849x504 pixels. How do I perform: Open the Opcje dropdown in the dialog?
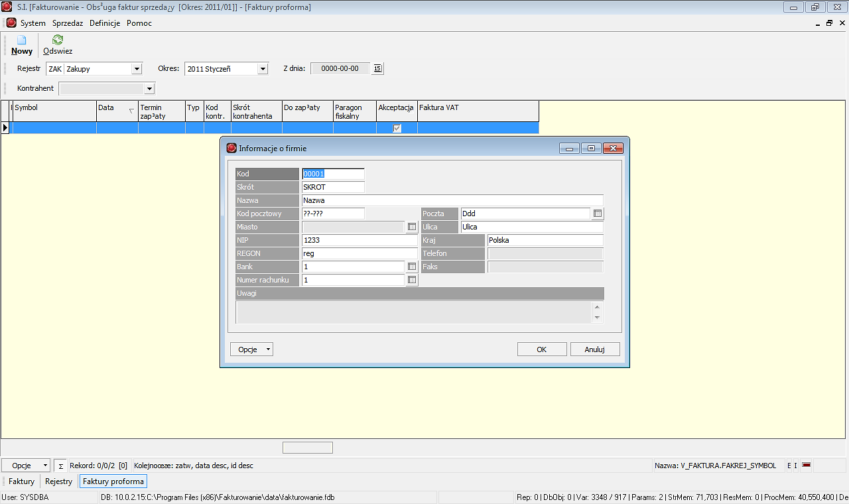tap(251, 349)
